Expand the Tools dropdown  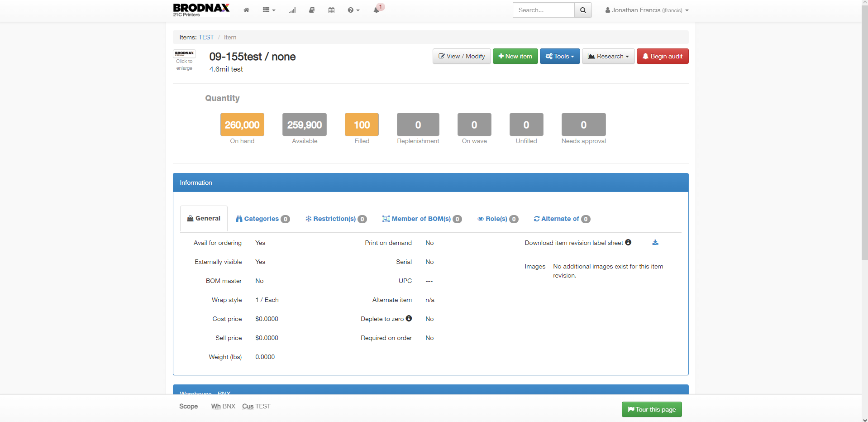coord(560,56)
